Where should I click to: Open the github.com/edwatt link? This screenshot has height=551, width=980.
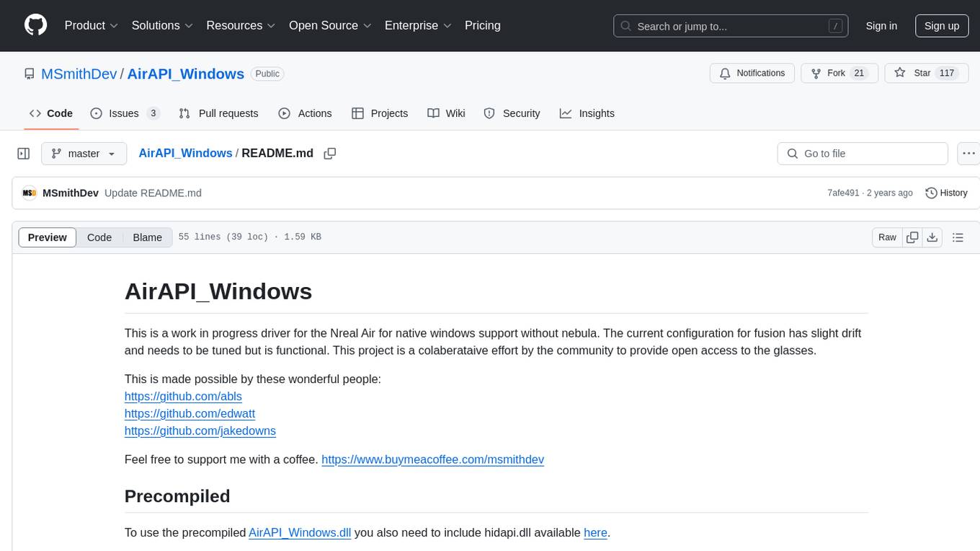click(190, 413)
